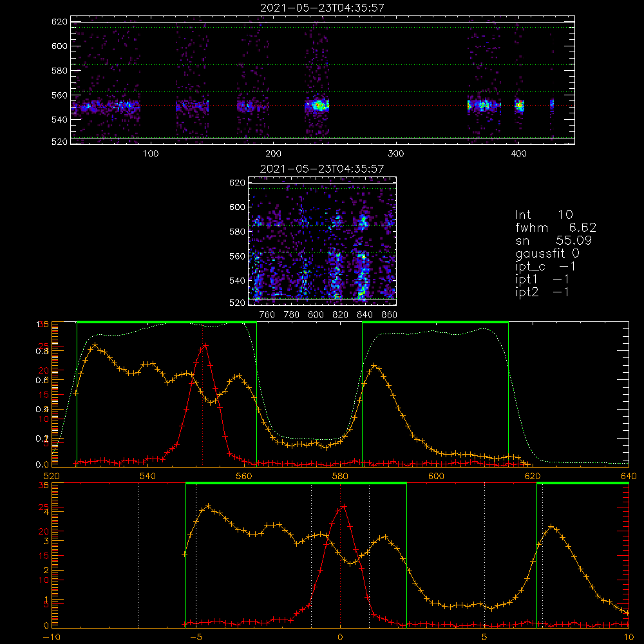This screenshot has width=644, height=644.
Task: Click x-axis label 200 under wide spectrogram
Action: pos(273,154)
